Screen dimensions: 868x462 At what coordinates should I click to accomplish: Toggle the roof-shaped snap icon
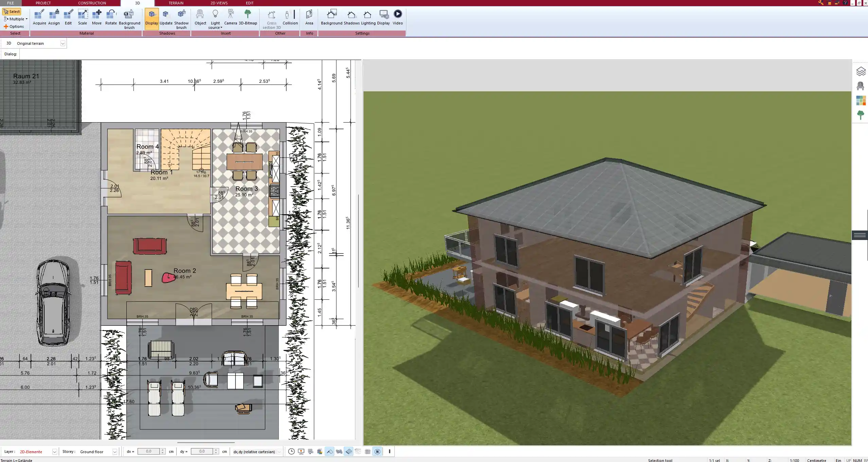pos(330,451)
